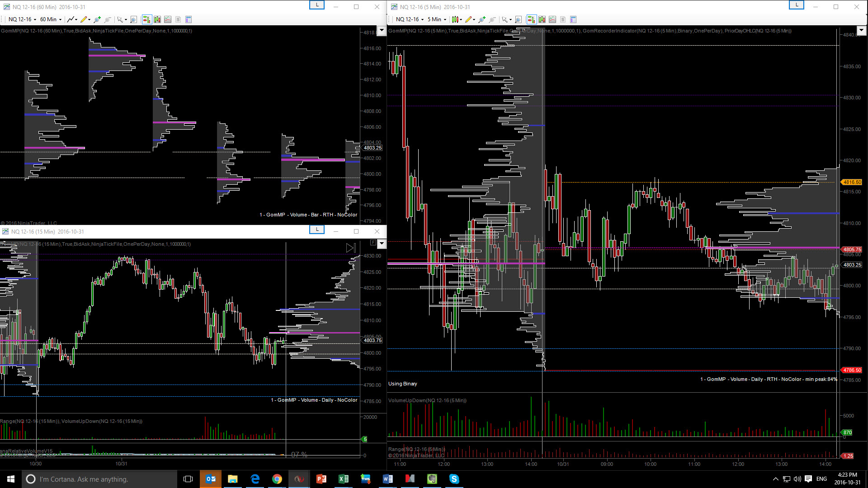Viewport: 868px width, 488px height.
Task: Open the Evernote taskbar icon
Action: point(432,479)
